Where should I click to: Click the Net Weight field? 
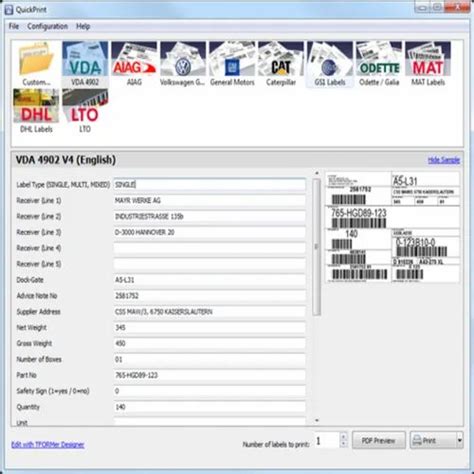(x=210, y=328)
